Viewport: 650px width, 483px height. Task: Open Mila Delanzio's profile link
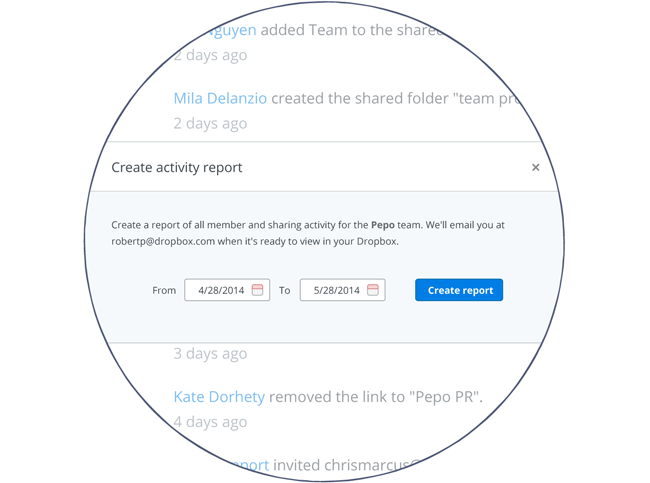220,99
